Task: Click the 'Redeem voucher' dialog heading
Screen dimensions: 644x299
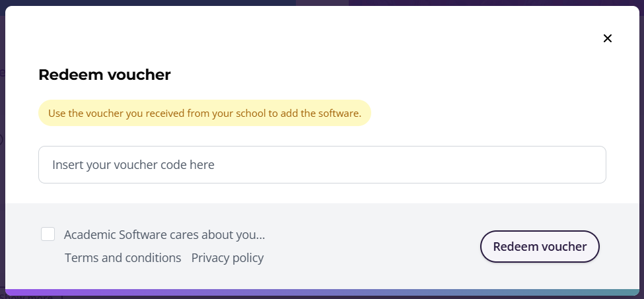Action: click(x=104, y=75)
